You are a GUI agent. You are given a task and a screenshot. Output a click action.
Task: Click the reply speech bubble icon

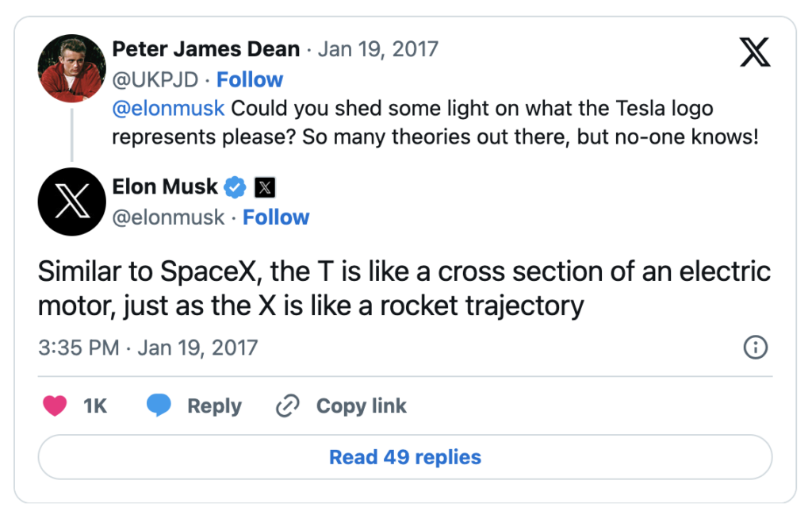[159, 406]
